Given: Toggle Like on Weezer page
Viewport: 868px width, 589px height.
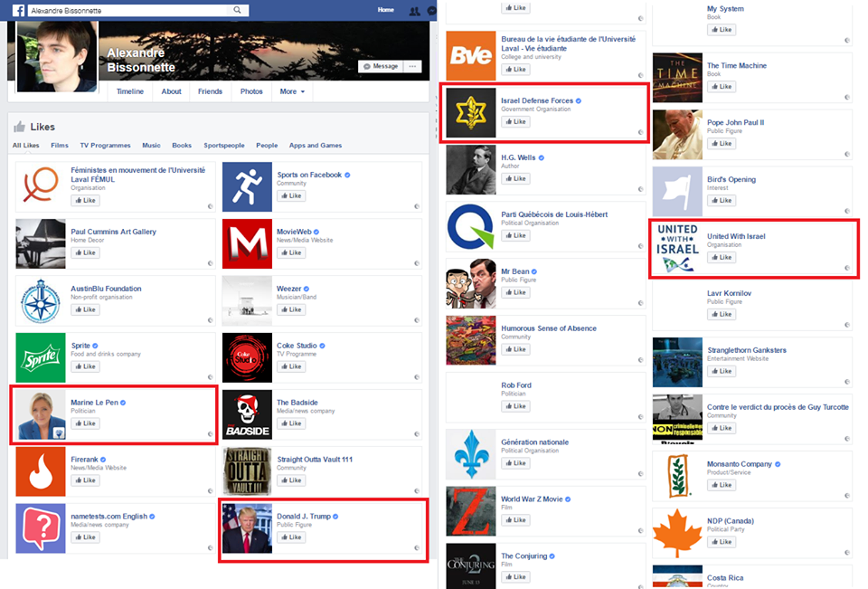Looking at the screenshot, I should [x=291, y=309].
